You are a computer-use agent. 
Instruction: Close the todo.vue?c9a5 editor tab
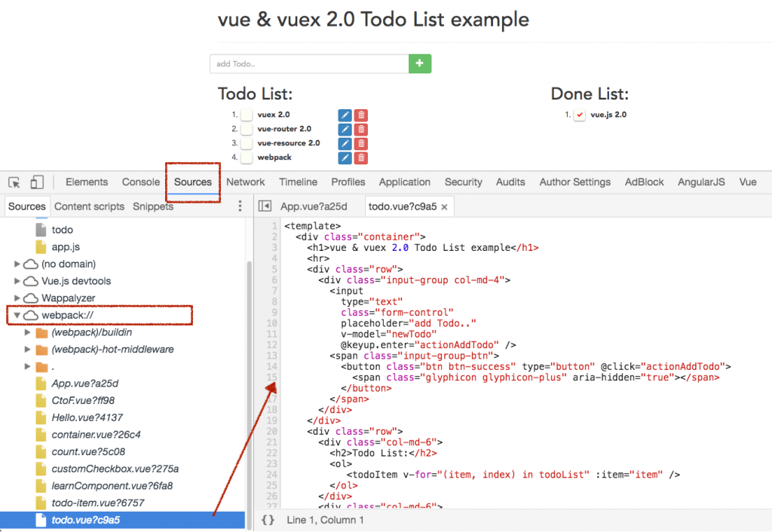444,207
